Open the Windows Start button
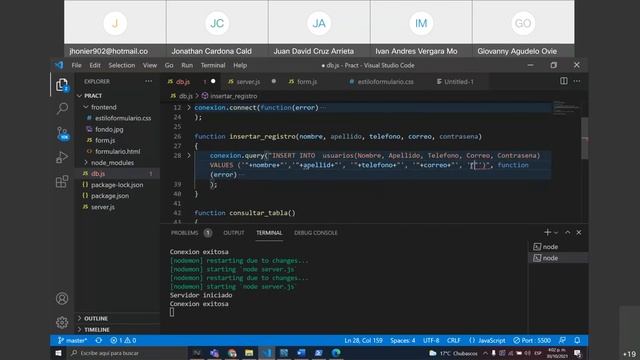The width and height of the screenshot is (640, 360). 58,353
